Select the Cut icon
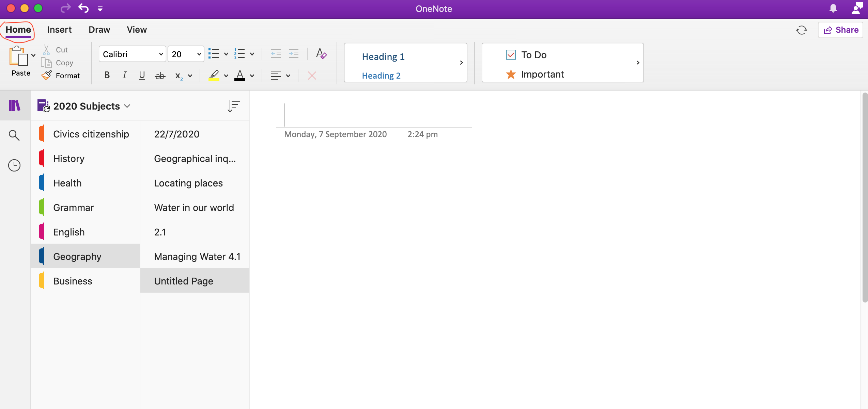Image resolution: width=868 pixels, height=409 pixels. pyautogui.click(x=47, y=49)
